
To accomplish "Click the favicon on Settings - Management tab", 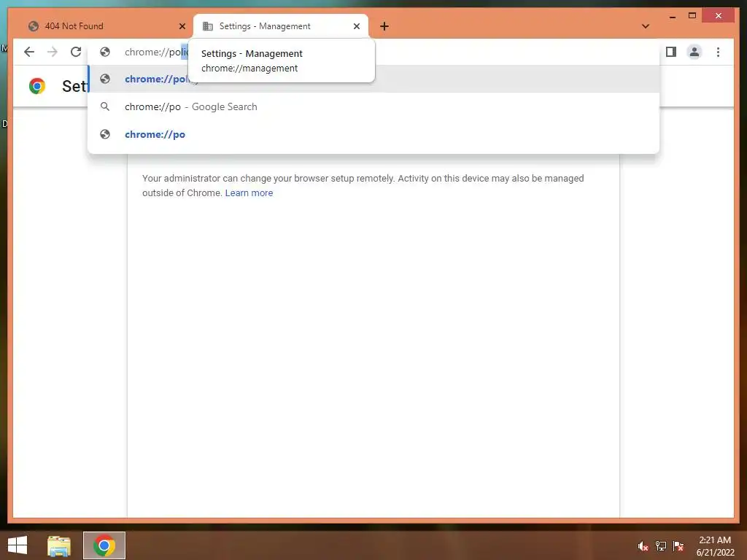I will [x=208, y=26].
